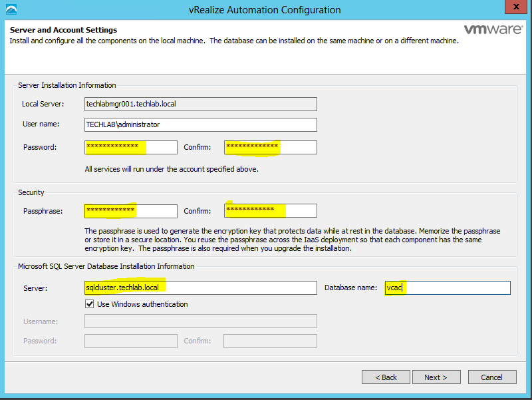Focus the Passphrase field
532x400 pixels.
(130, 211)
